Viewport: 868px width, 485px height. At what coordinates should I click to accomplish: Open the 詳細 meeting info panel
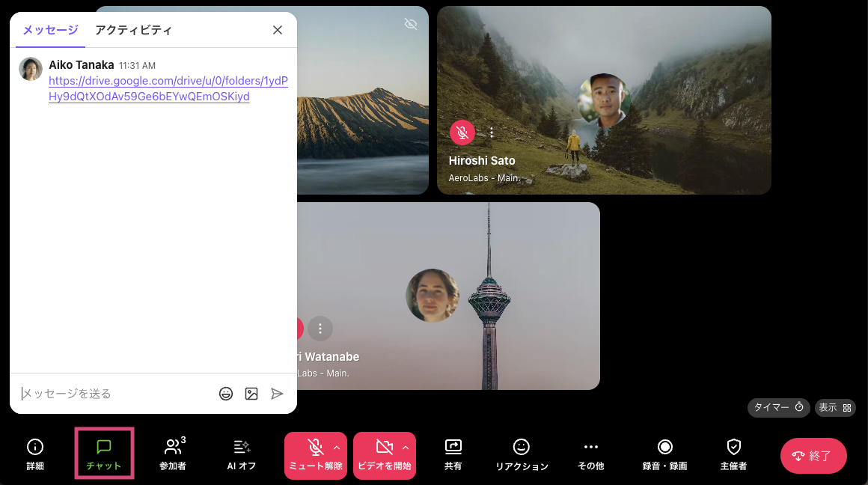[x=35, y=455]
